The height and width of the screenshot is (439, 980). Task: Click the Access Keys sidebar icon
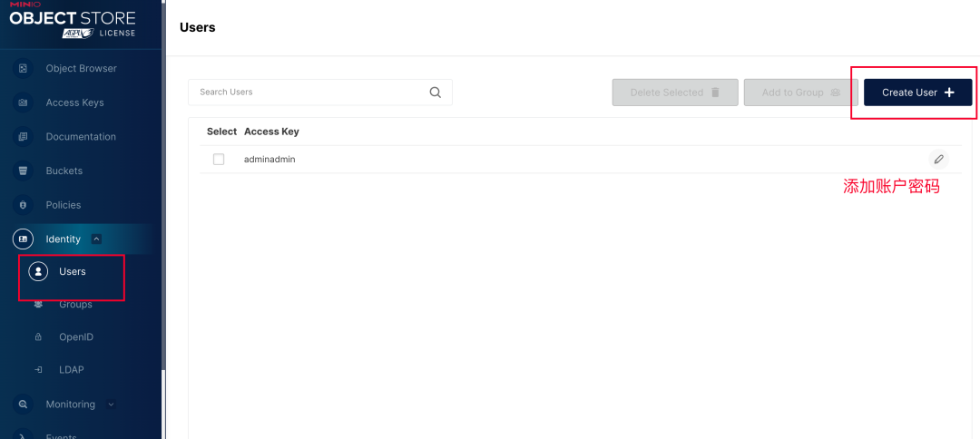[23, 102]
